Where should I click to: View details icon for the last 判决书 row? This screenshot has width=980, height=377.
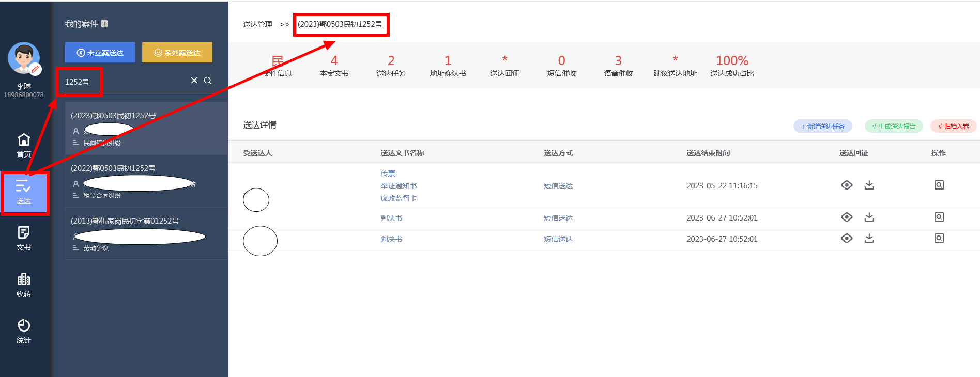point(939,238)
